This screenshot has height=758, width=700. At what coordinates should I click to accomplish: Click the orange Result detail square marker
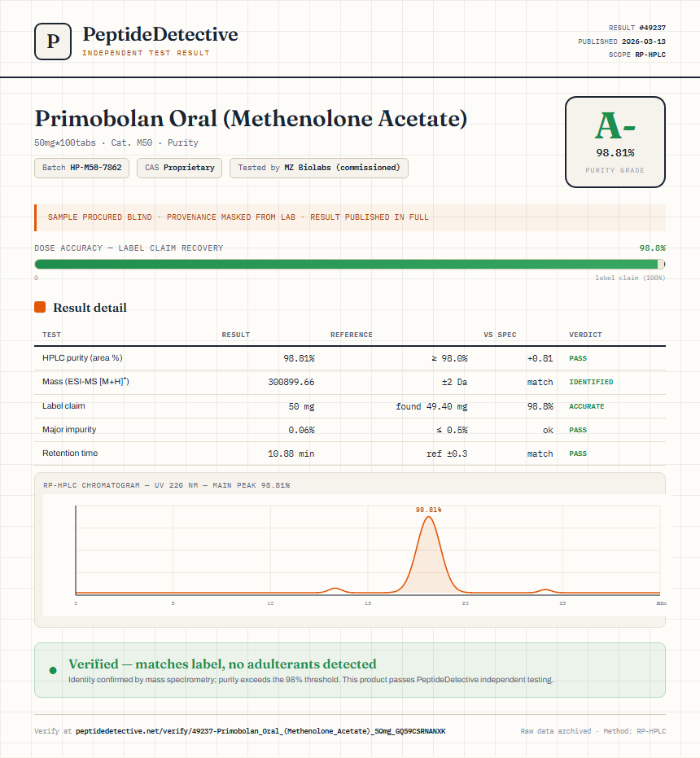point(40,307)
